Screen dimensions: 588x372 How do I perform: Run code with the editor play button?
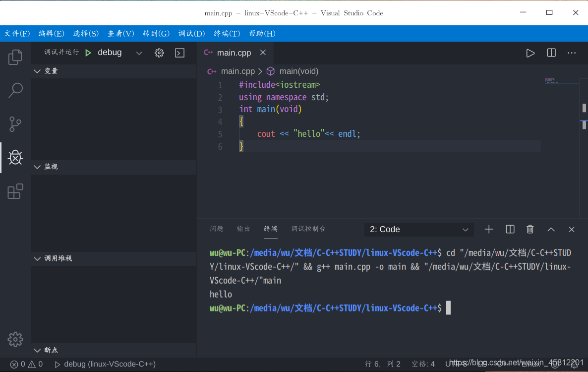click(530, 53)
